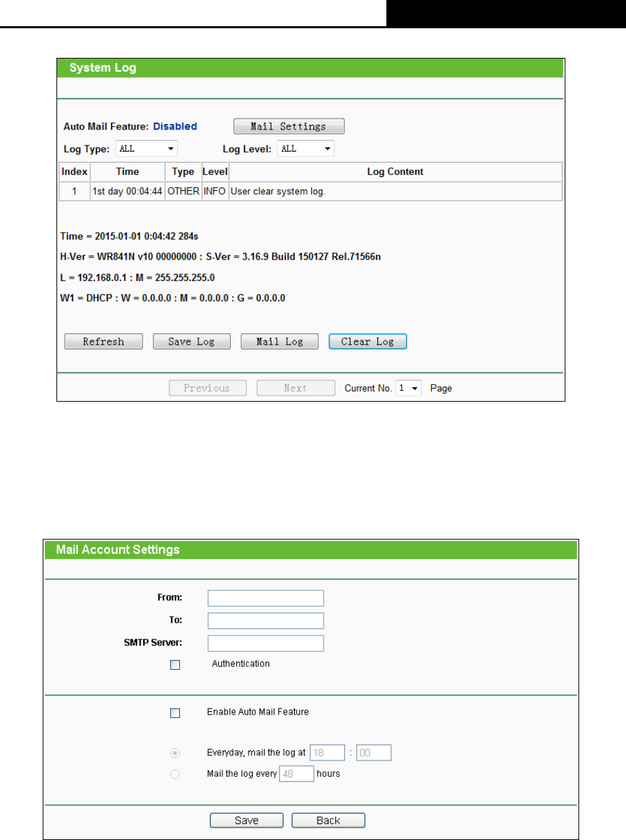Click the Refresh button
626x840 pixels.
click(103, 342)
